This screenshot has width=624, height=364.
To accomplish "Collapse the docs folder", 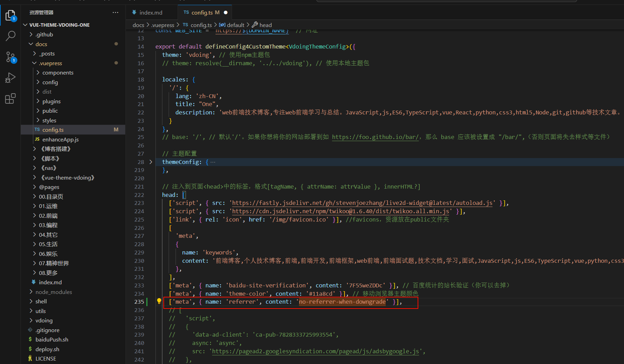I will point(31,44).
